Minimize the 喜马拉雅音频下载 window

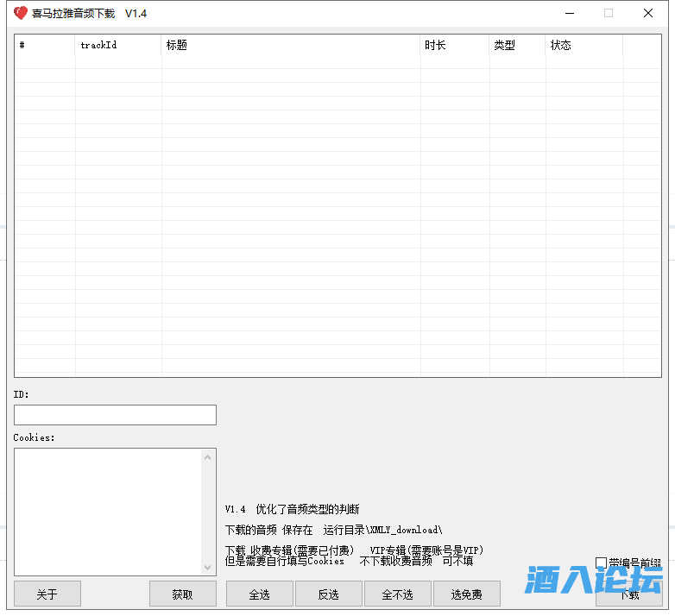[570, 13]
